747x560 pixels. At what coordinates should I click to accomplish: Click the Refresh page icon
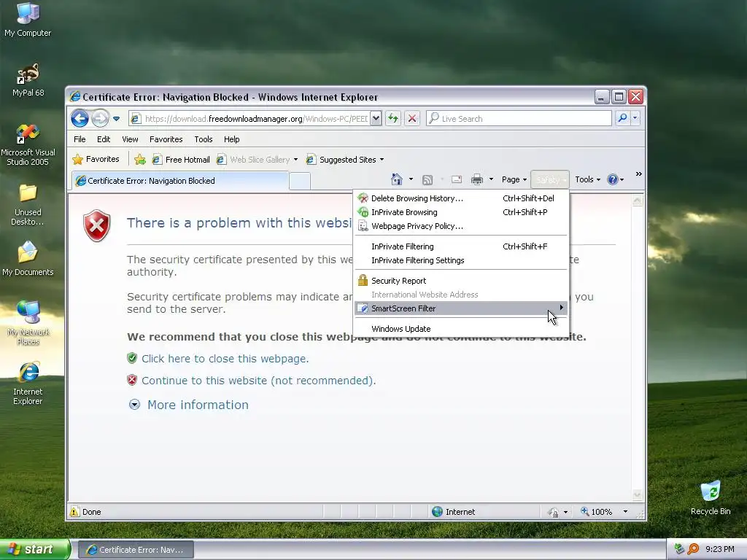click(x=393, y=119)
